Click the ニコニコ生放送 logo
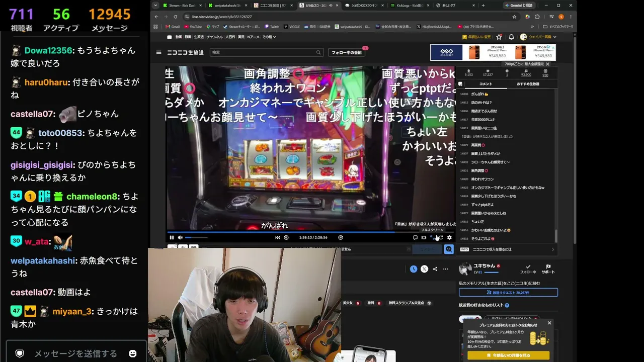644x362 pixels. tap(186, 52)
